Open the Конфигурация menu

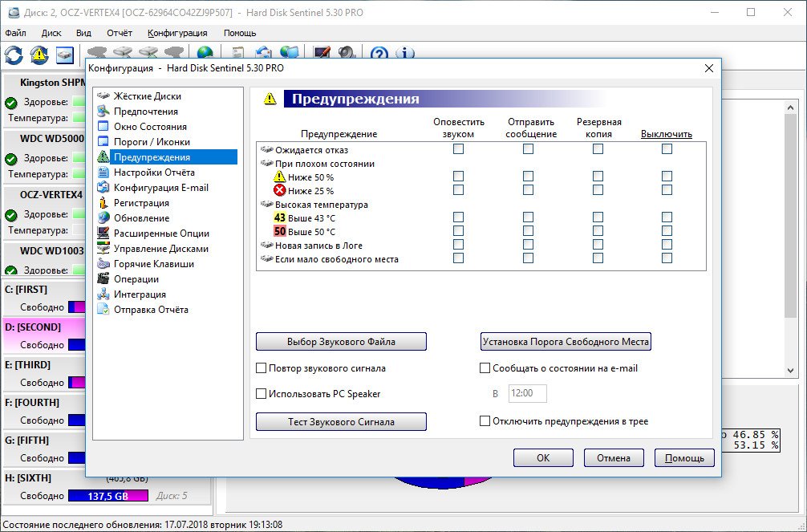click(177, 33)
